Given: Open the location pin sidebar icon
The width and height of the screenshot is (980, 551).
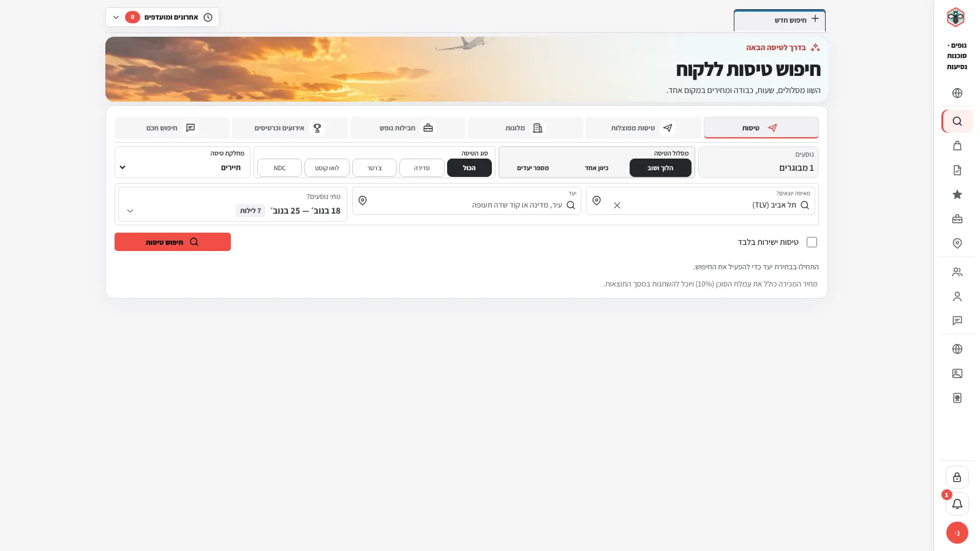Looking at the screenshot, I should (x=957, y=243).
